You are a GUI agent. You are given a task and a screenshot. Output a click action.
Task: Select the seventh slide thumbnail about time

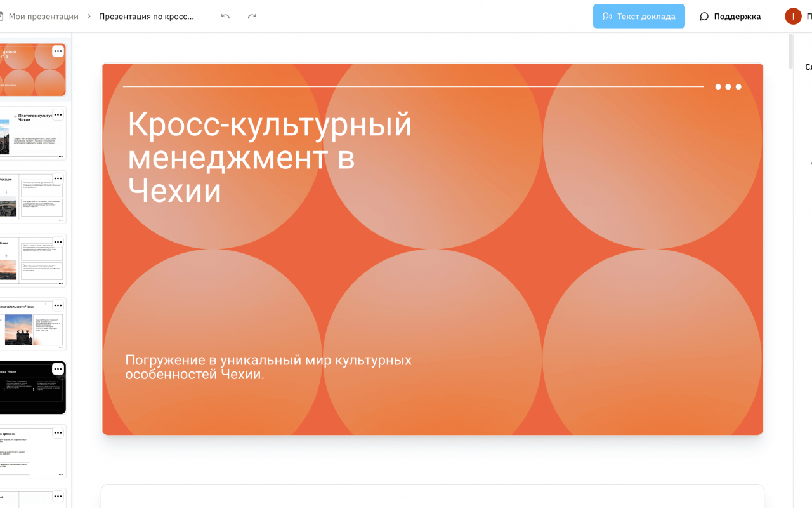(33, 451)
